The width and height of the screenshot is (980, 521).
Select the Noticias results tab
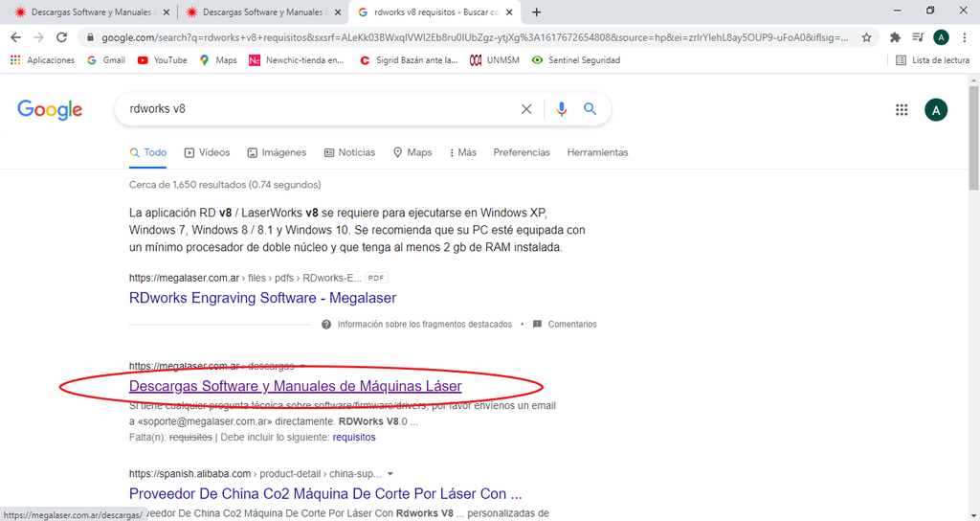(349, 152)
